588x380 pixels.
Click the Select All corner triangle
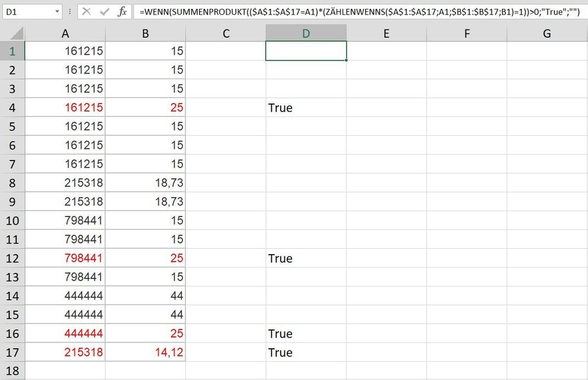[17, 34]
